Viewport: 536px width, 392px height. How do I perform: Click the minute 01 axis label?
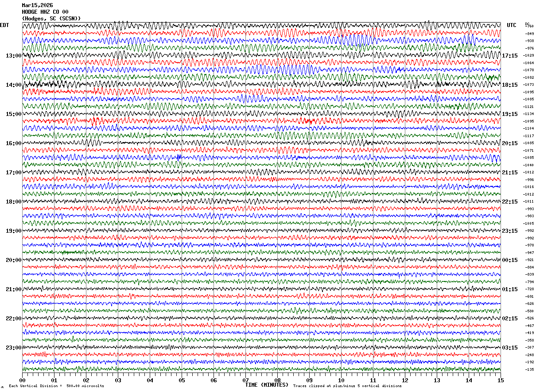(54, 380)
